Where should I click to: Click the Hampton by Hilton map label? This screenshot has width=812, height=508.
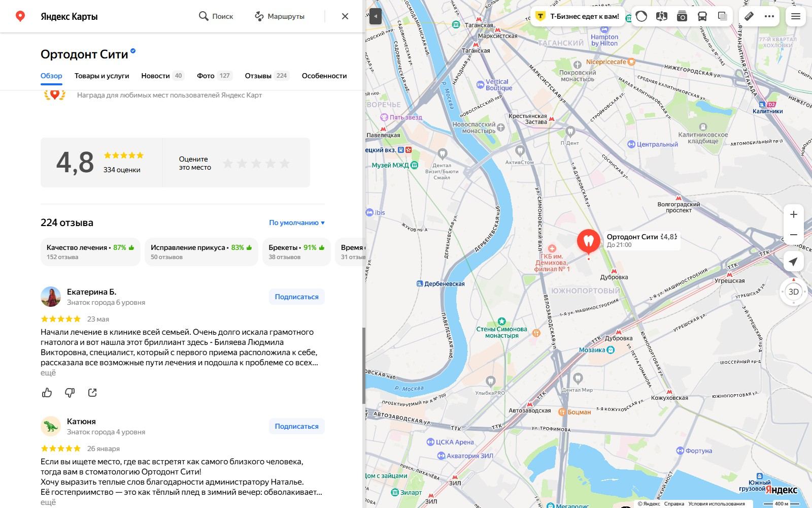point(604,40)
